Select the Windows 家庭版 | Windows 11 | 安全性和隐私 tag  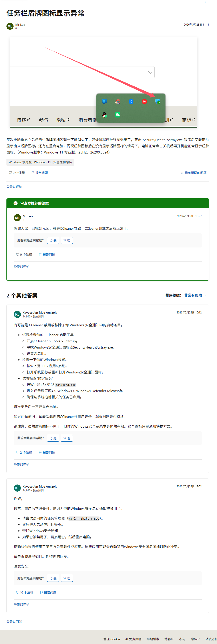tap(40, 162)
